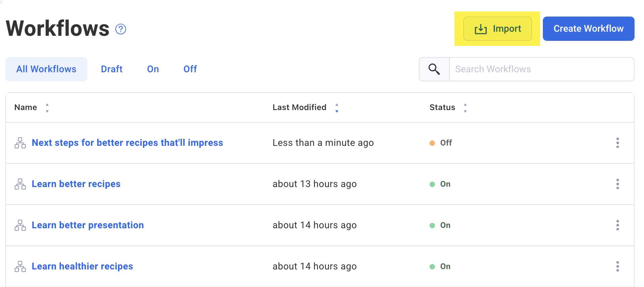Open the 'Learn better recipes' workflow
Screen dimensions: 644x287
point(76,184)
